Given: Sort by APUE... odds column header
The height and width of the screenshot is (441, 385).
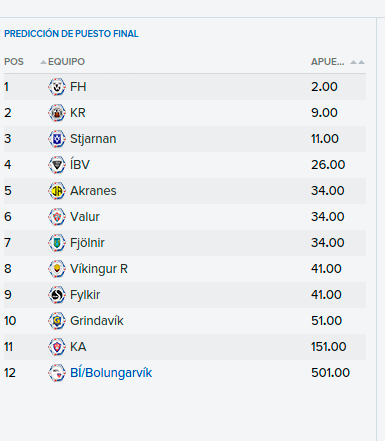Looking at the screenshot, I should pos(328,62).
